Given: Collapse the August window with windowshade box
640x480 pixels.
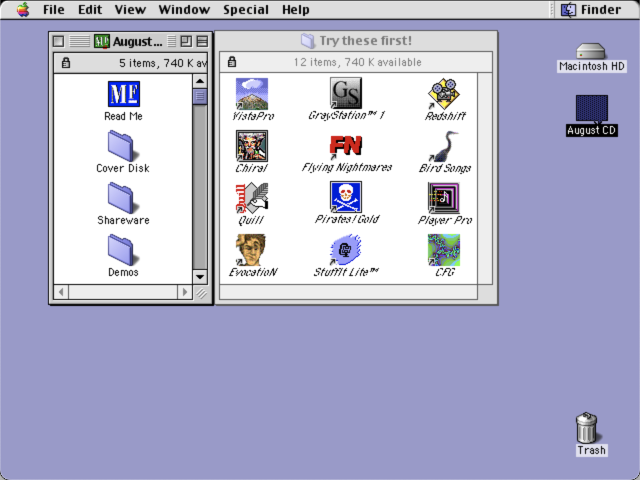Looking at the screenshot, I should point(202,41).
